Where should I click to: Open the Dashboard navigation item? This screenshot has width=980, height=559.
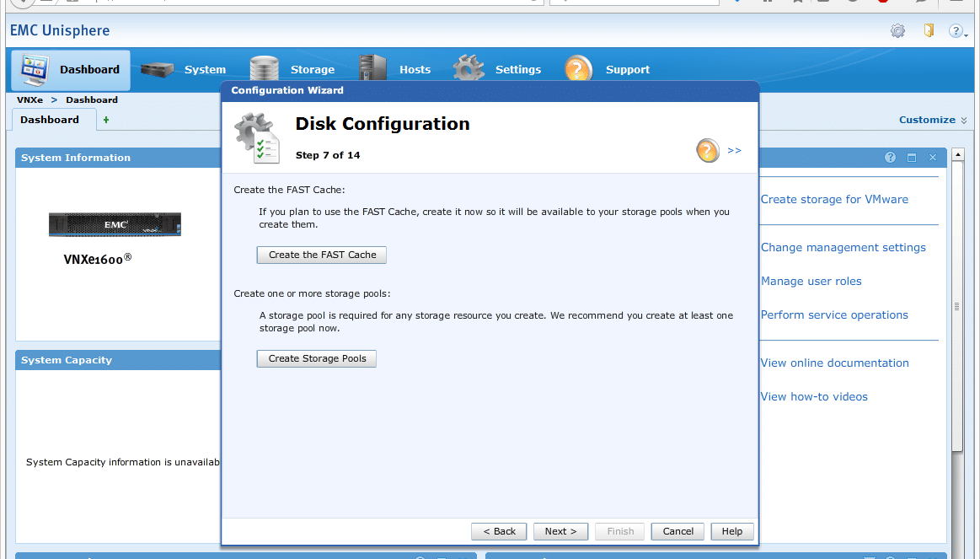click(x=71, y=69)
